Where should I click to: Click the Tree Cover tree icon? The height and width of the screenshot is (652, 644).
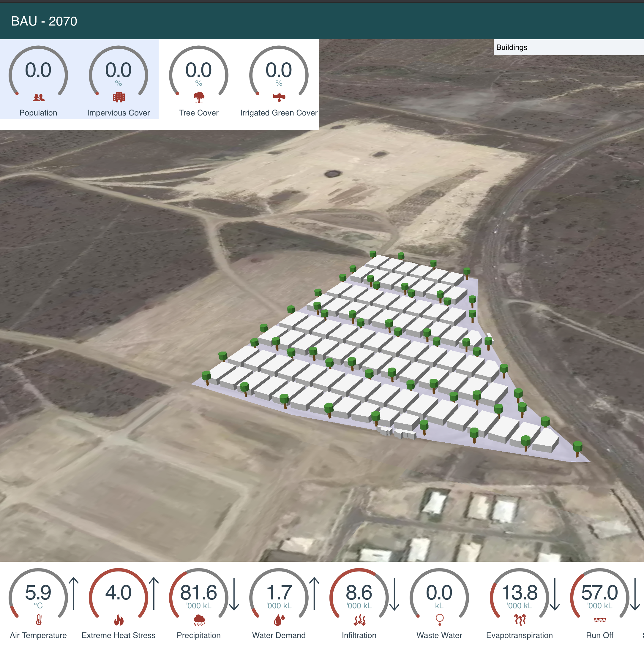point(199,97)
